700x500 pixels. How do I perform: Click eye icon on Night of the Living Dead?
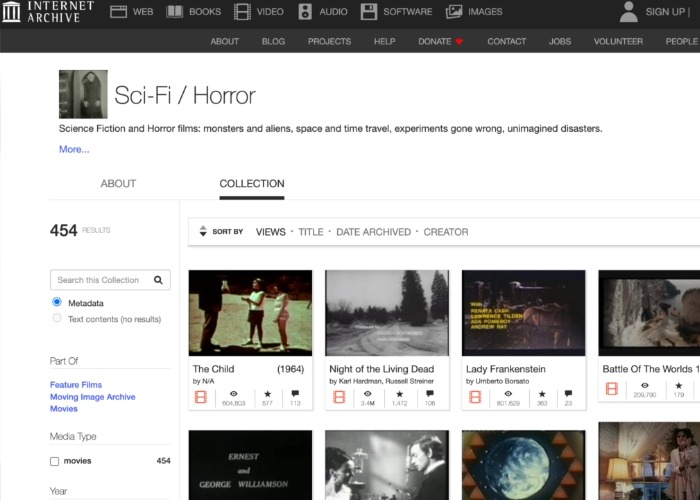[367, 394]
